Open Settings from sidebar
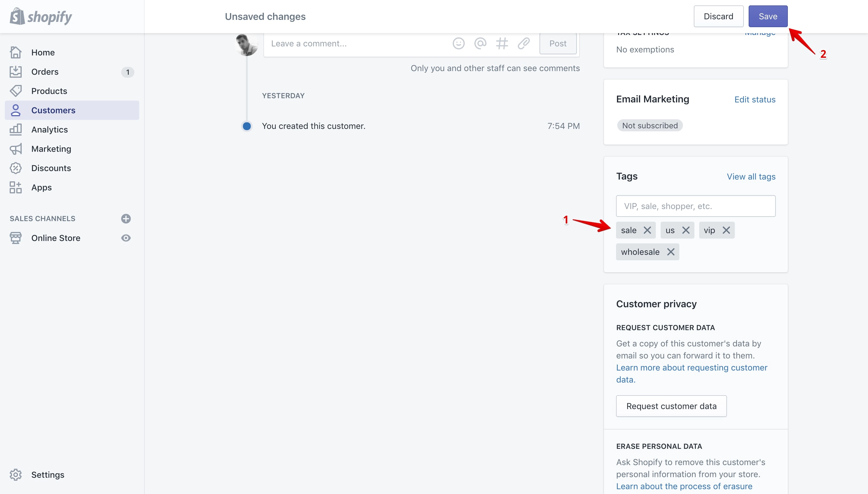This screenshot has width=868, height=494. 72,475
